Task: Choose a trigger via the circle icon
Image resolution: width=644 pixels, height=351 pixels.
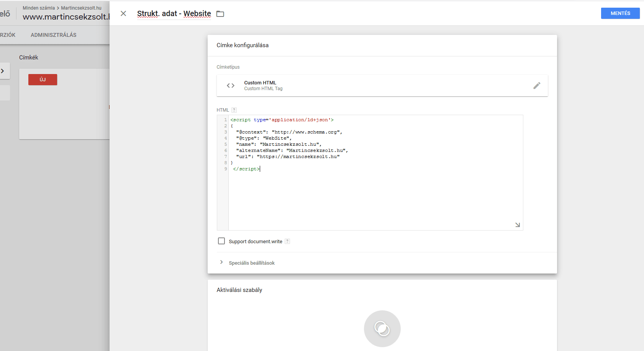Action: (x=382, y=329)
